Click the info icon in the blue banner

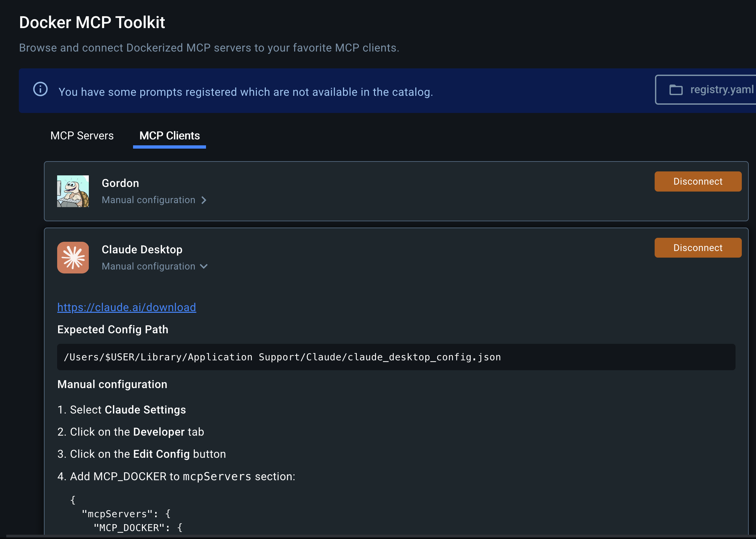[41, 89]
